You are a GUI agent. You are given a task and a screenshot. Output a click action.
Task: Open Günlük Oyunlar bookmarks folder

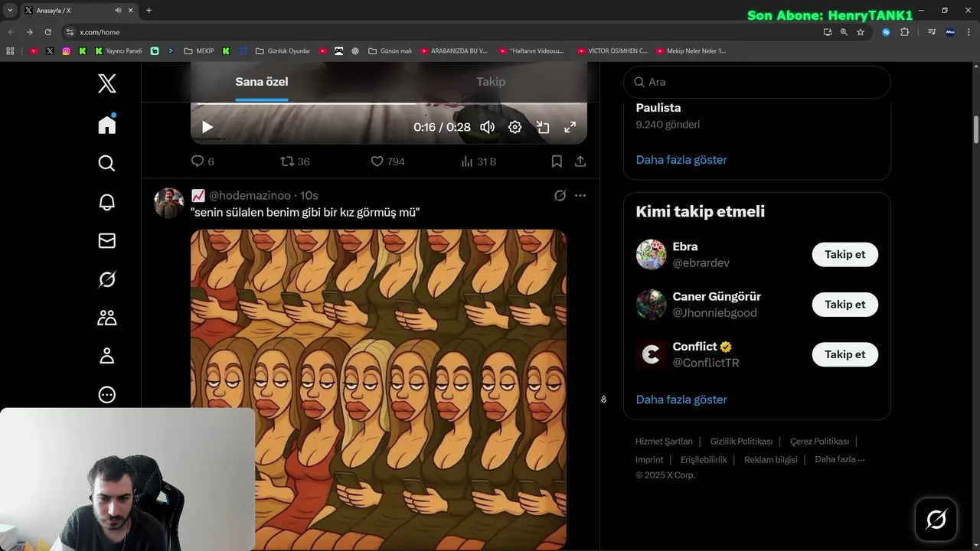click(283, 51)
